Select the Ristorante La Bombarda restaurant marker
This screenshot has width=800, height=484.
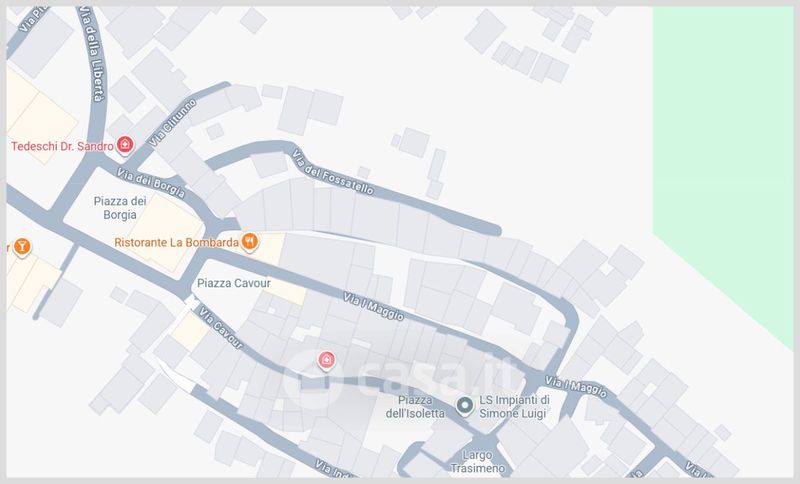point(249,241)
